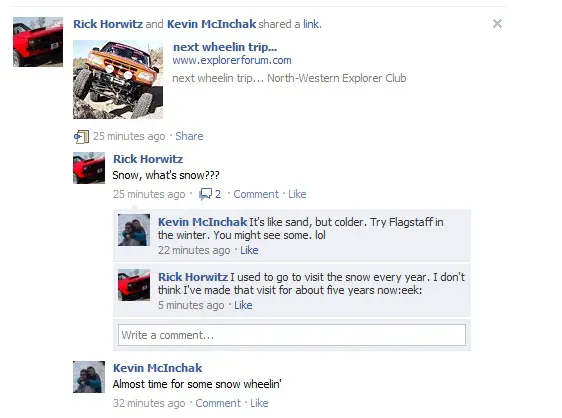Open the orange truck link thumbnail
The width and height of the screenshot is (562, 418).
(118, 79)
